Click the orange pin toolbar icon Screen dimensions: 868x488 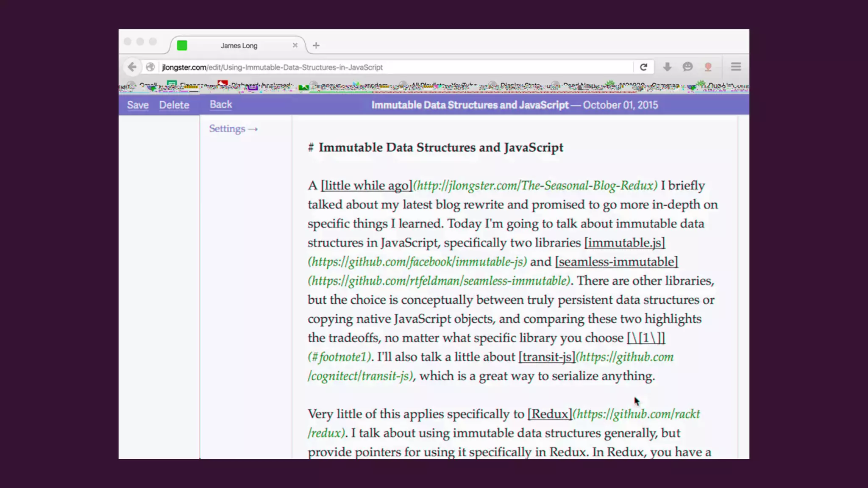point(708,67)
